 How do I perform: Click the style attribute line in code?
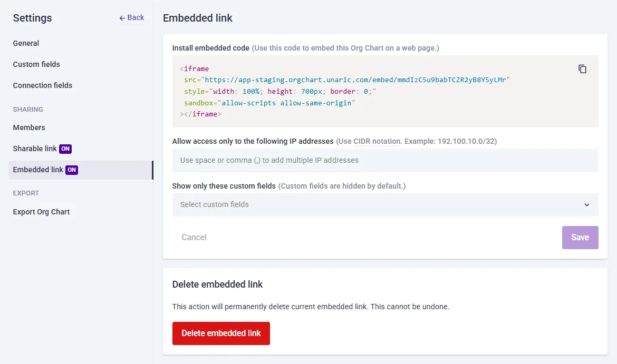(280, 91)
